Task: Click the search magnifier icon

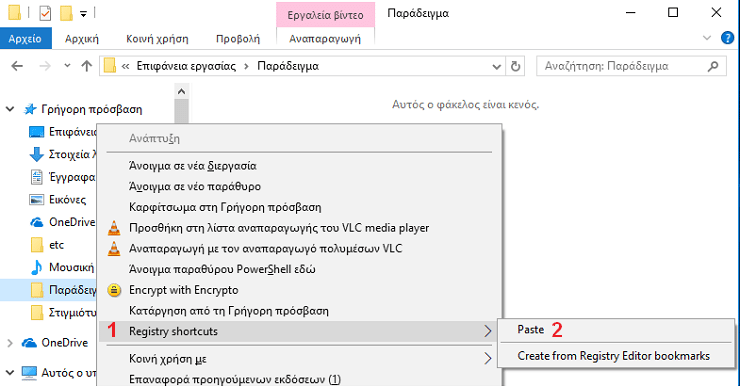Action: tap(713, 67)
